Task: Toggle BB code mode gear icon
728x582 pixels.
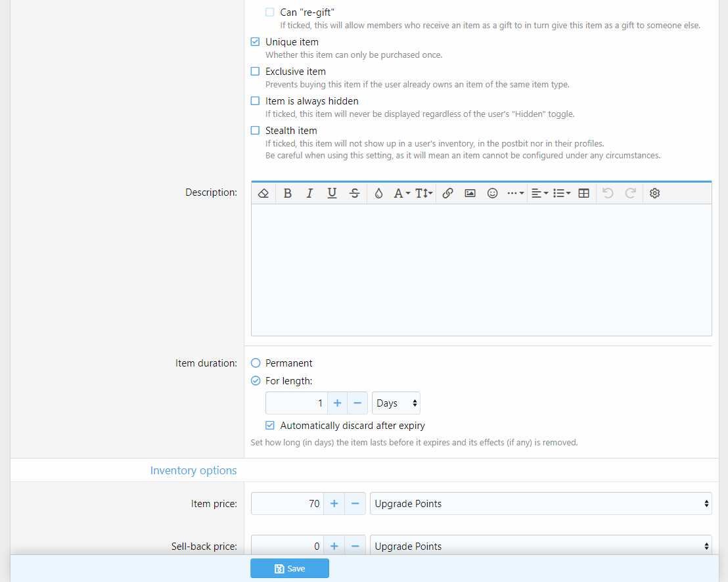Action: click(654, 193)
